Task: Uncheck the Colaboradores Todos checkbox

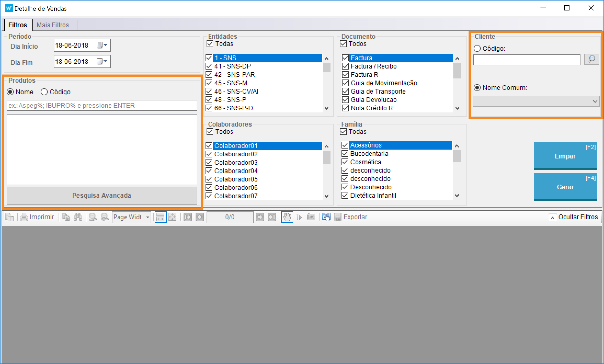Action: tap(210, 132)
